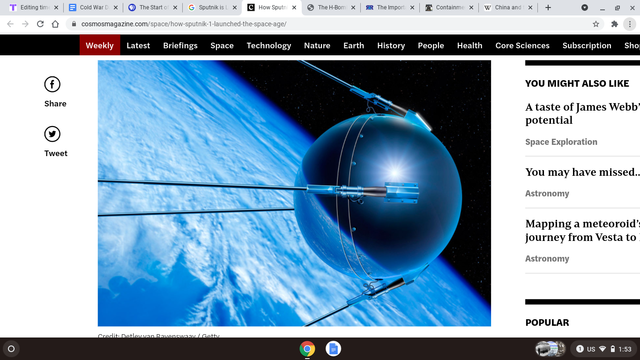Open the Core Sciences nav section
Viewport: 640px width, 360px height.
pyautogui.click(x=522, y=45)
